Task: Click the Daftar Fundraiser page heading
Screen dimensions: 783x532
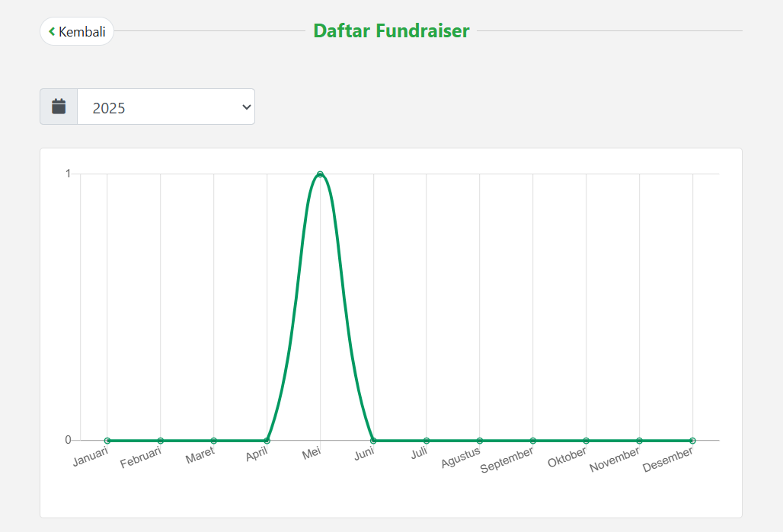Action: point(391,31)
